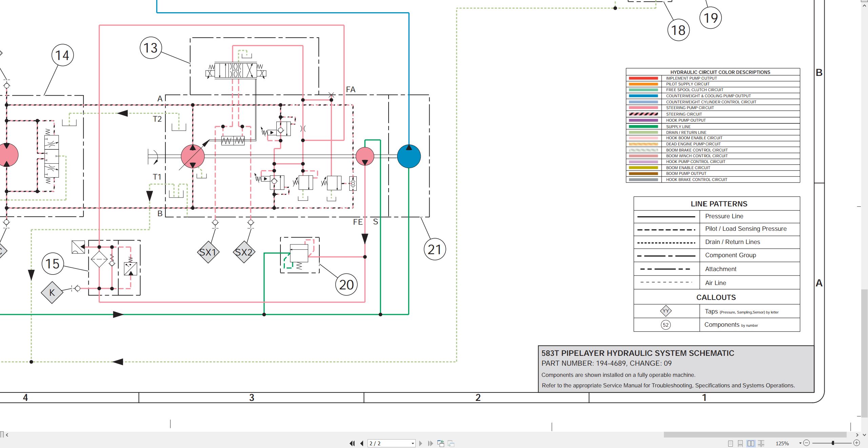The image size is (868, 448).
Task: Open the zoom level dropdown arrow
Action: coord(800,443)
